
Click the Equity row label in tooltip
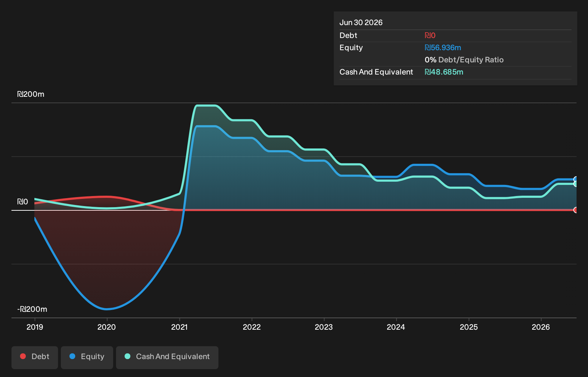point(351,48)
